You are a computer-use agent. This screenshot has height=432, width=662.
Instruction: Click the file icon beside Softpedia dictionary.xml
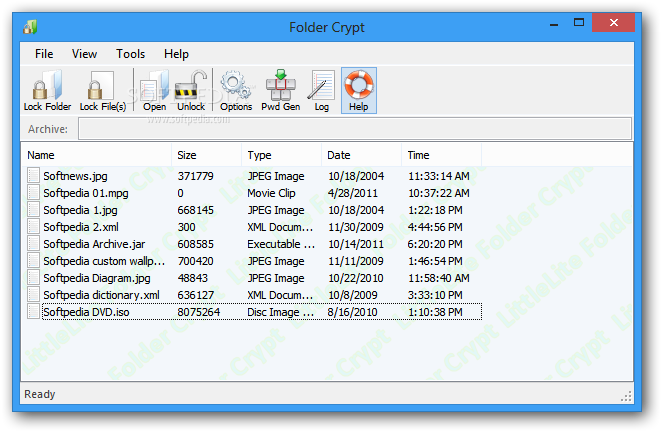click(33, 295)
